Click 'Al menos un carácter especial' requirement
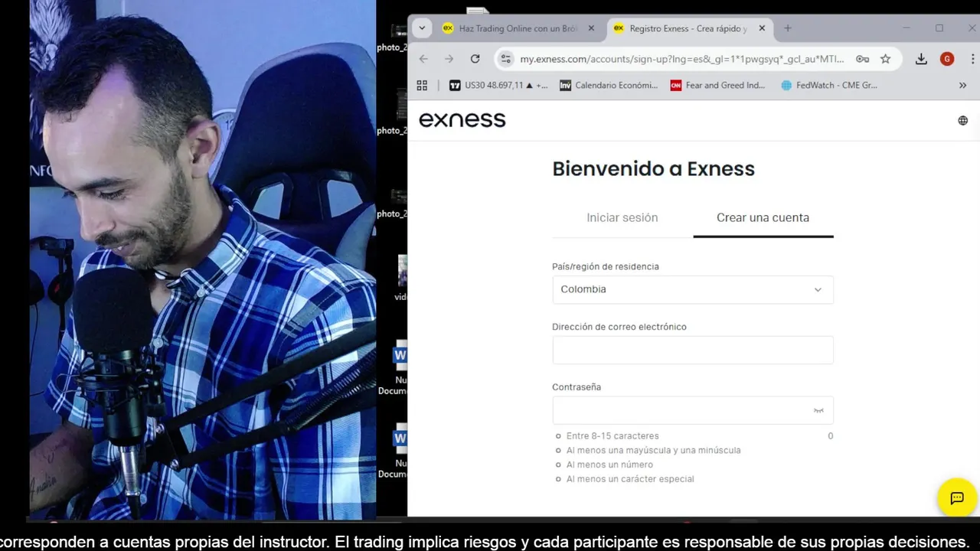Viewport: 980px width, 551px height. tap(630, 479)
